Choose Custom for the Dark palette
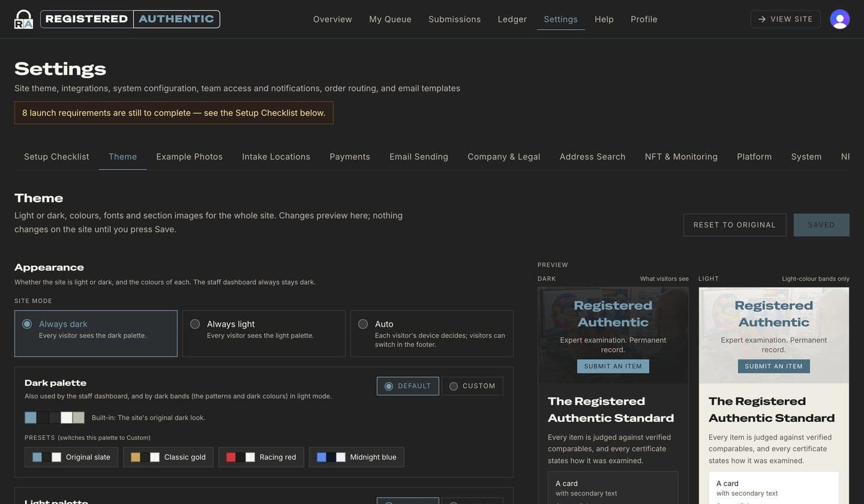This screenshot has width=864, height=504. [x=472, y=386]
